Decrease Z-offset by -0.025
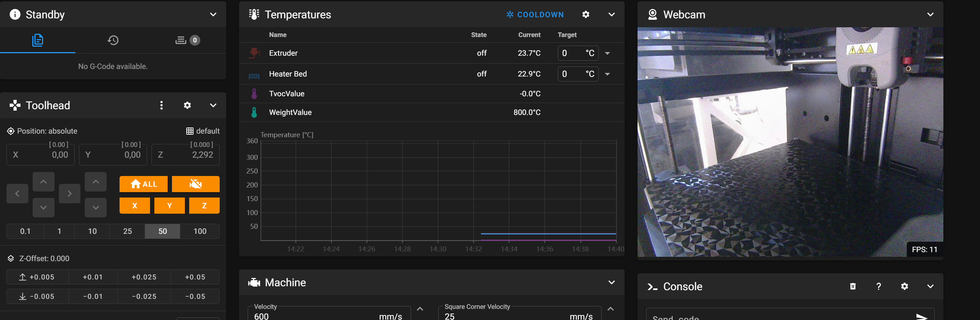 [x=144, y=296]
